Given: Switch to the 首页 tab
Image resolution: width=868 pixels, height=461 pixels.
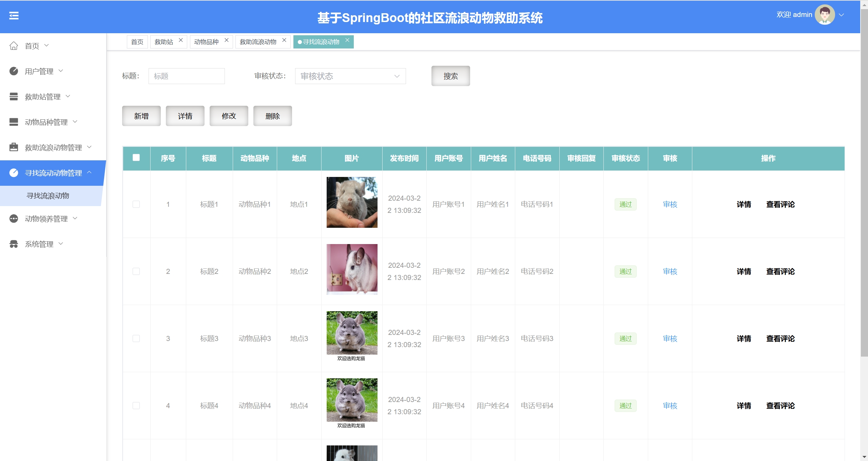Looking at the screenshot, I should [x=137, y=42].
